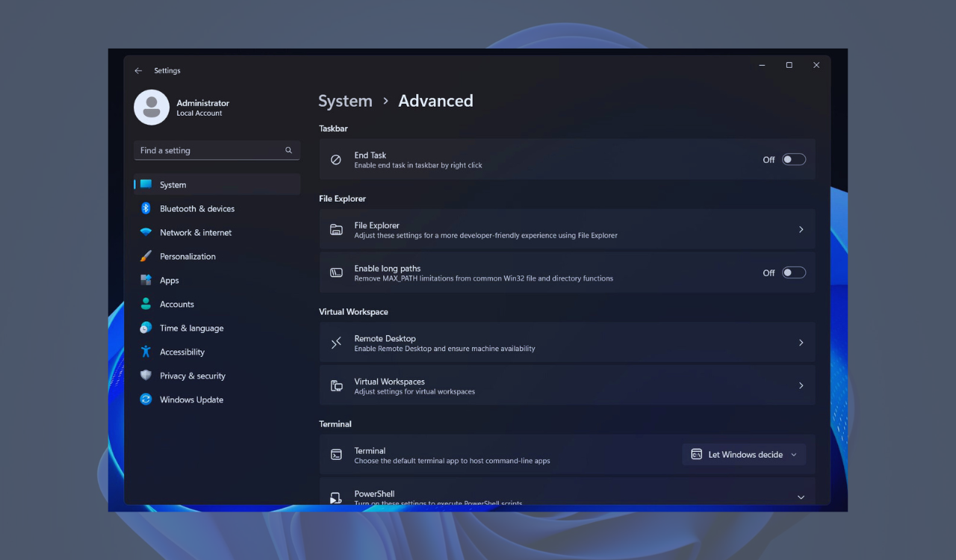Image resolution: width=956 pixels, height=560 pixels.
Task: Click the Terminal prompt icon
Action: [336, 455]
